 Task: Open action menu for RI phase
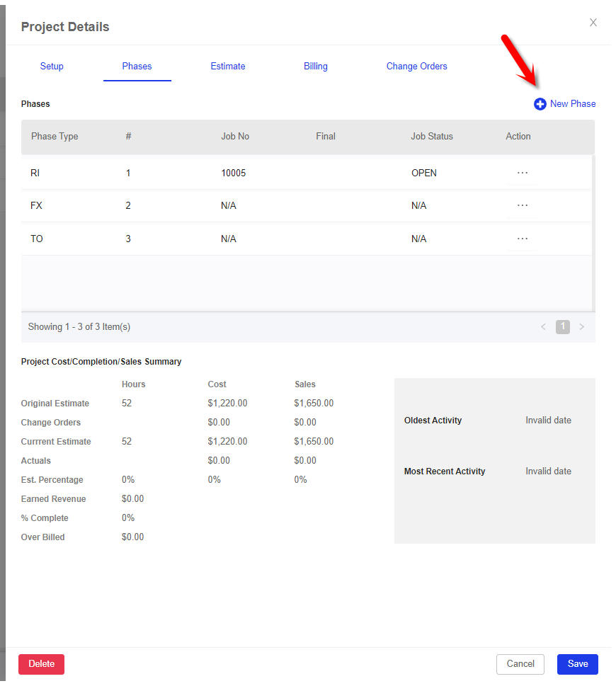pos(523,173)
